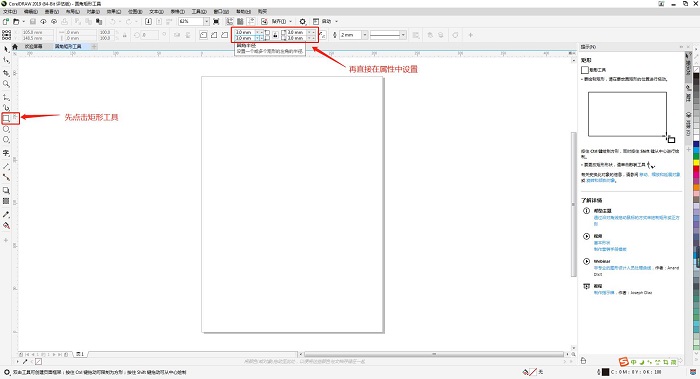Image resolution: width=700 pixels, height=379 pixels.
Task: Select the Rectangle tool in toolbox
Action: tap(6, 118)
